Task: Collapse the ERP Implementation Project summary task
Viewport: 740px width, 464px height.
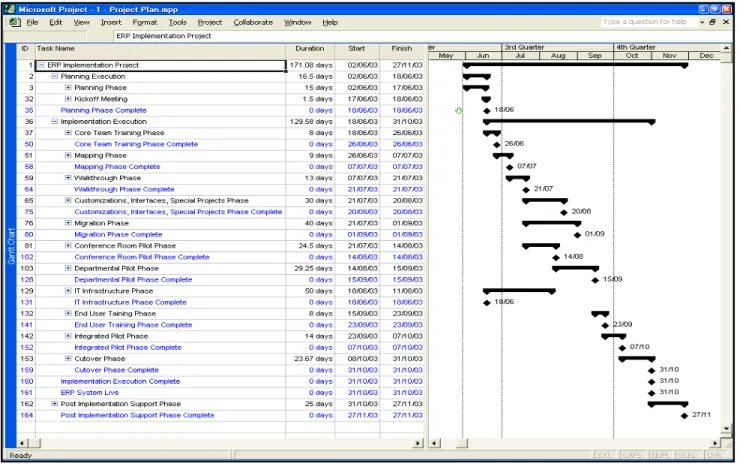Action: coord(41,65)
